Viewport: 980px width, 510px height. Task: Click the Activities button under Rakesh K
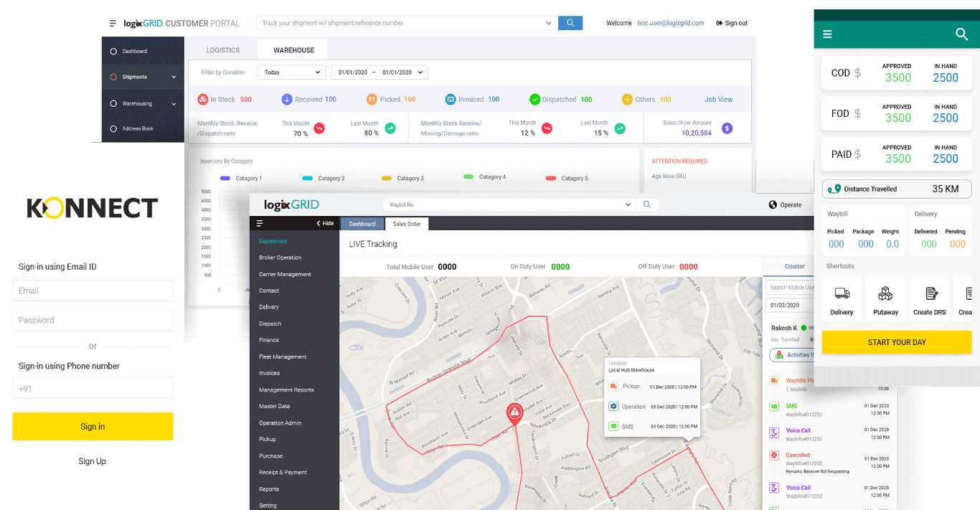coord(791,355)
